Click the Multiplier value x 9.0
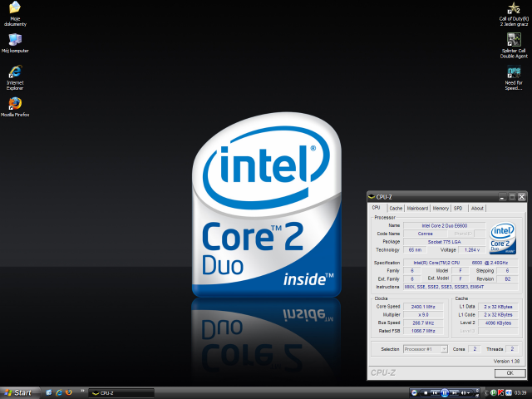Image resolution: width=532 pixels, height=399 pixels. click(x=423, y=315)
